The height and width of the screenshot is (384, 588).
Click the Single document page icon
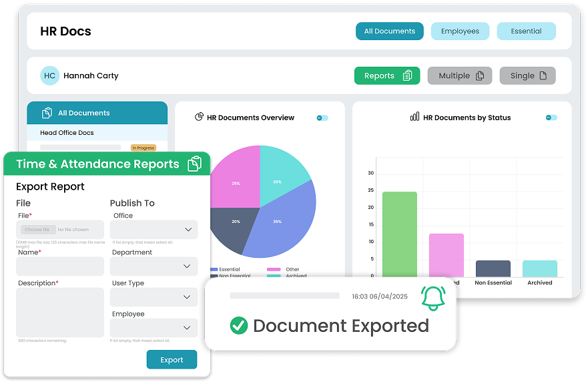point(543,75)
